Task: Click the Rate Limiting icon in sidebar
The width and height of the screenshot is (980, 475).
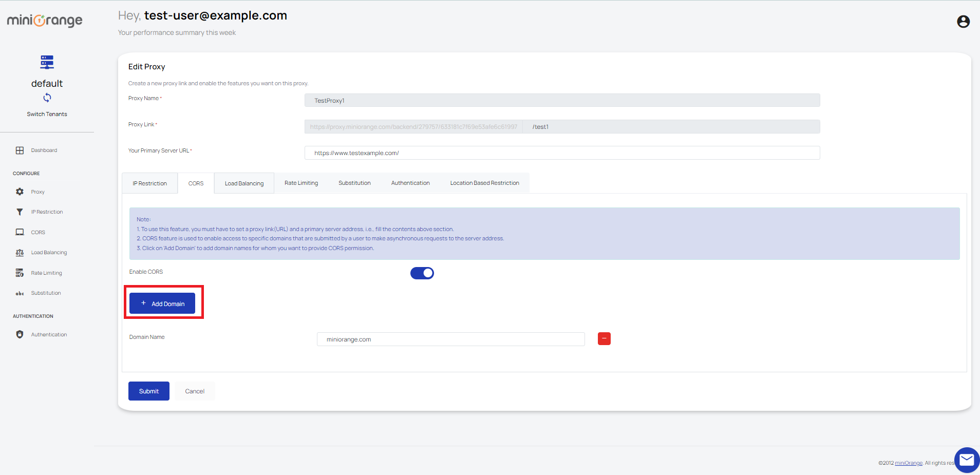Action: click(20, 273)
